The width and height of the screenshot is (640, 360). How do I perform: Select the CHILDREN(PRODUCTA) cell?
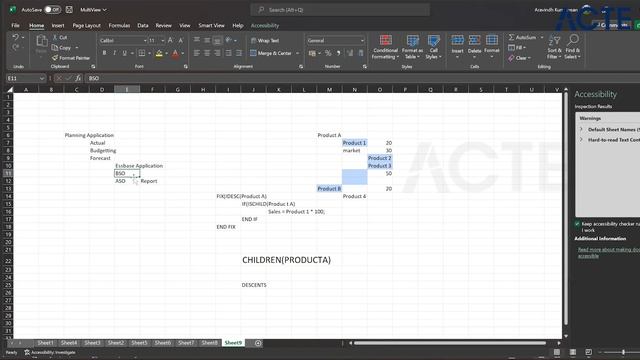[286, 260]
